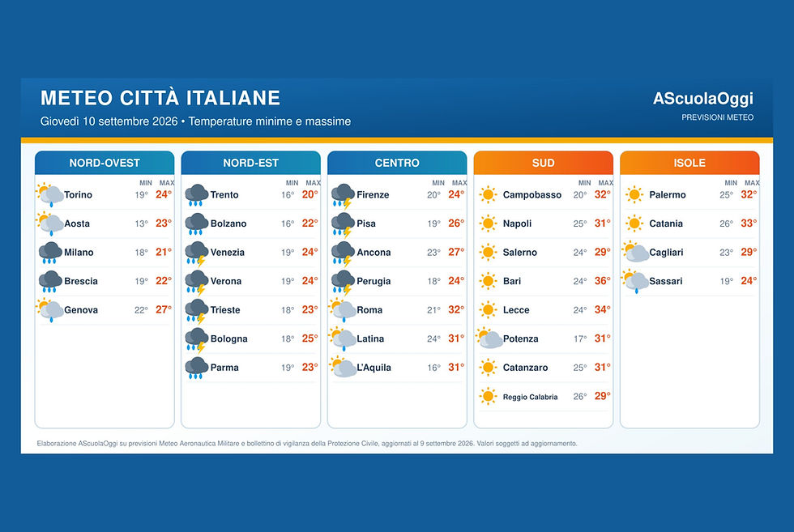Click the AScuolaOggi logo text
This screenshot has width=794, height=532.
pos(703,99)
